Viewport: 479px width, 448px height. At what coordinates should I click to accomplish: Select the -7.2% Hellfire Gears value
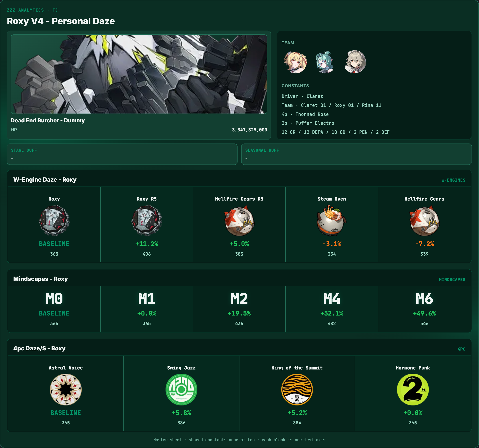point(424,244)
